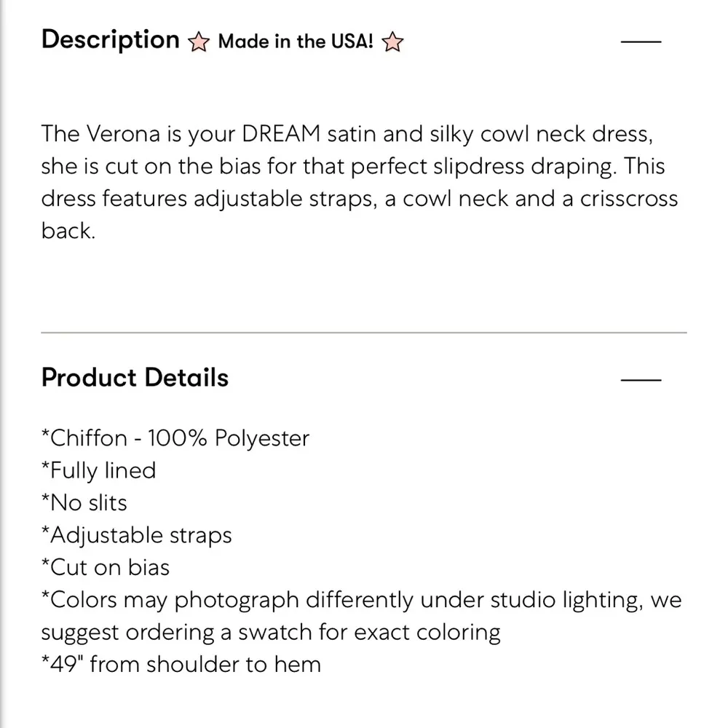Click the divider line between sections
Viewport: 728px width, 728px height.
(364, 333)
